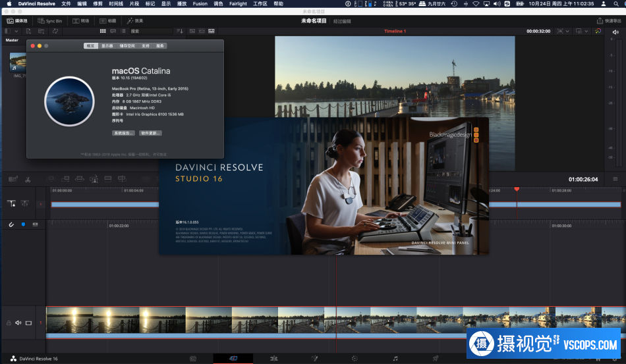Open the Edit page in bottom bar

pos(273,359)
